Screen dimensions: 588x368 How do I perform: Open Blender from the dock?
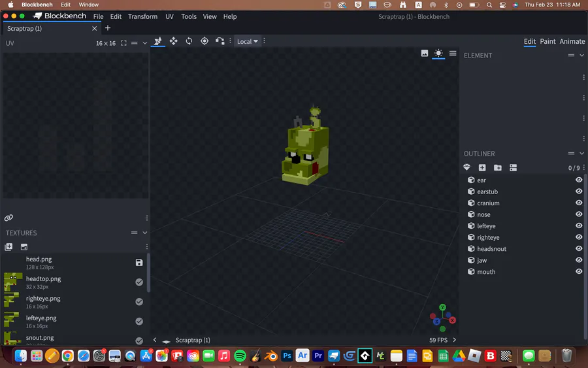tap(272, 356)
